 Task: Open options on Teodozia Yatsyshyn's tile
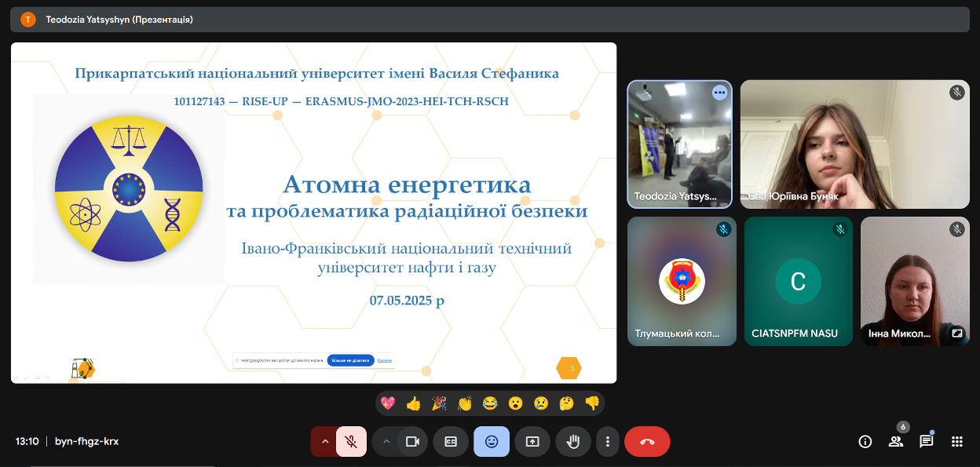[x=719, y=93]
